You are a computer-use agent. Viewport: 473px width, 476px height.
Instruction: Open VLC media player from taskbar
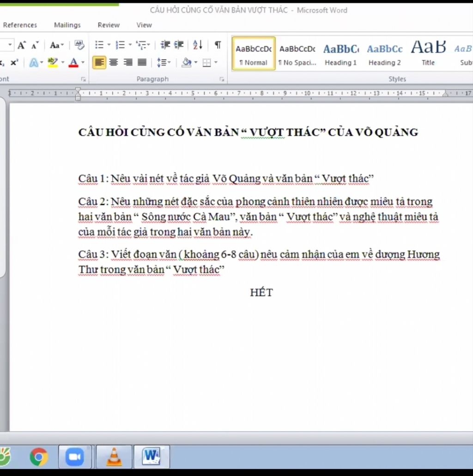[114, 457]
